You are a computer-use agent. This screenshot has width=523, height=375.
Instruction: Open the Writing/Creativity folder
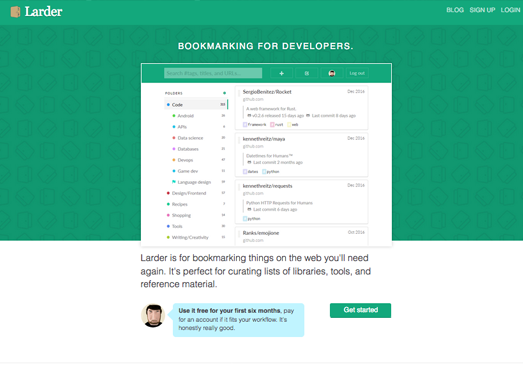tap(190, 237)
